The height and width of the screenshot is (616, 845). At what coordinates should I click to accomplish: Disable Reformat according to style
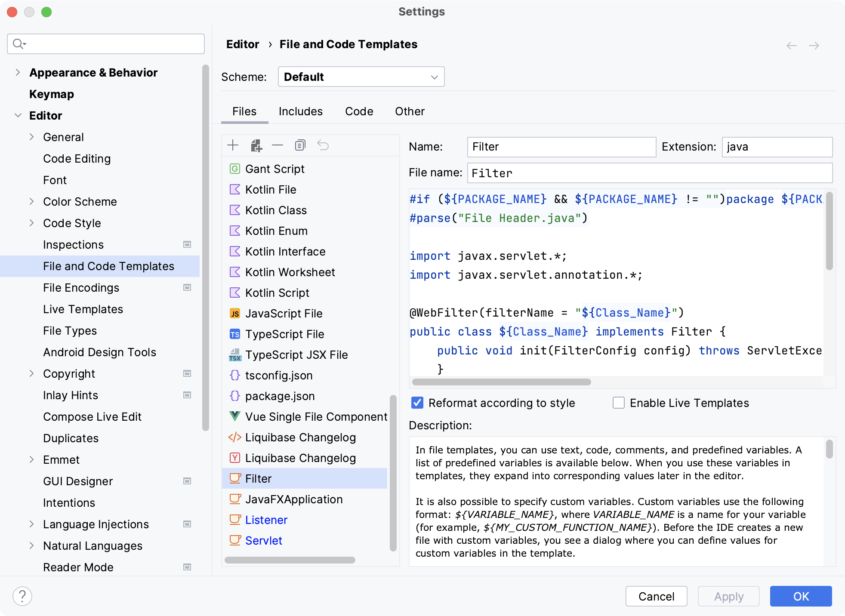coord(417,403)
